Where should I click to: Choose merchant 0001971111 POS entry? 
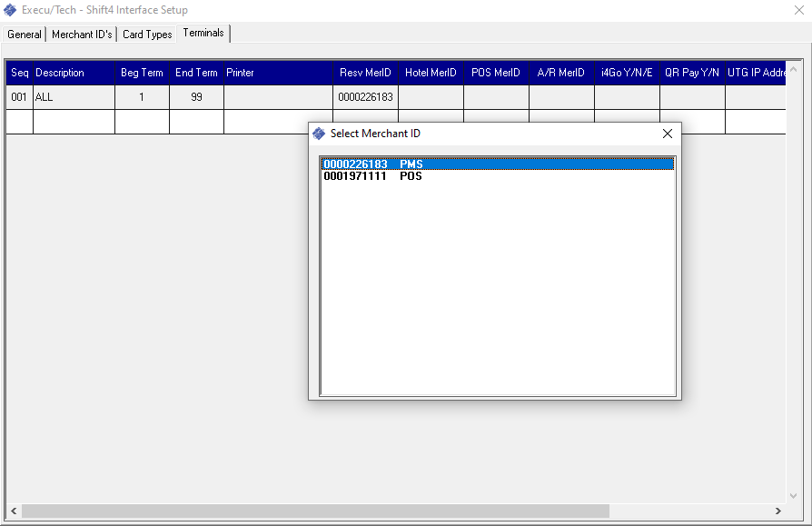tap(498, 176)
